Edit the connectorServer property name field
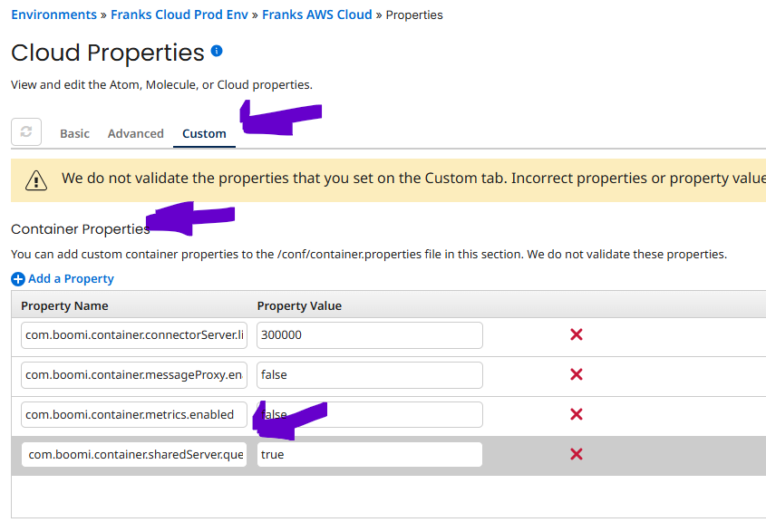The image size is (766, 532). point(134,335)
